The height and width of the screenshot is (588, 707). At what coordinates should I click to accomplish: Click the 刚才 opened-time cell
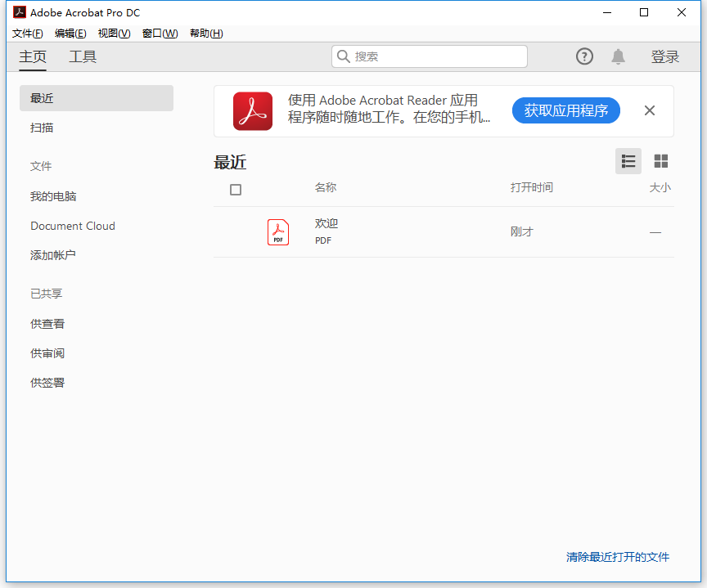522,231
